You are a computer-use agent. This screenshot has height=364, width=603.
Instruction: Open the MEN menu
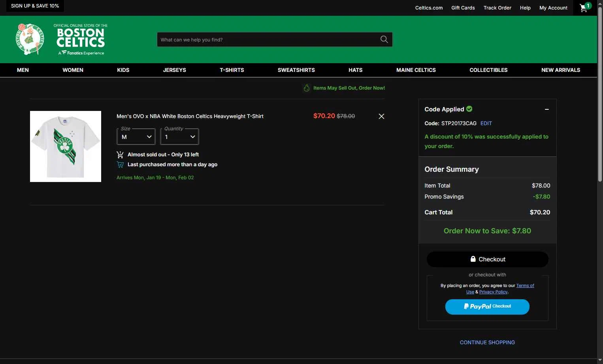[23, 70]
